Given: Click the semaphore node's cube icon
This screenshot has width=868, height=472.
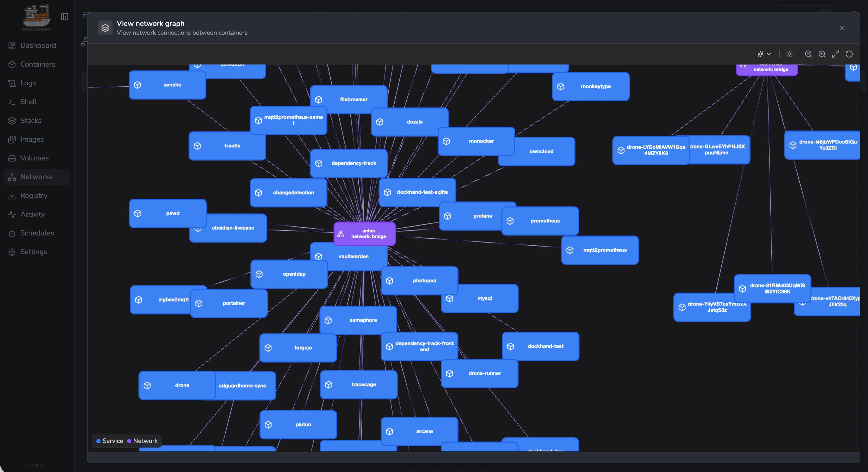Looking at the screenshot, I should (x=328, y=320).
